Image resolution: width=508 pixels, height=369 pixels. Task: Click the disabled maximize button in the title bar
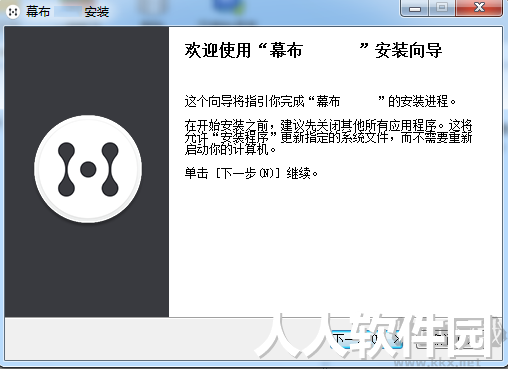click(442, 8)
